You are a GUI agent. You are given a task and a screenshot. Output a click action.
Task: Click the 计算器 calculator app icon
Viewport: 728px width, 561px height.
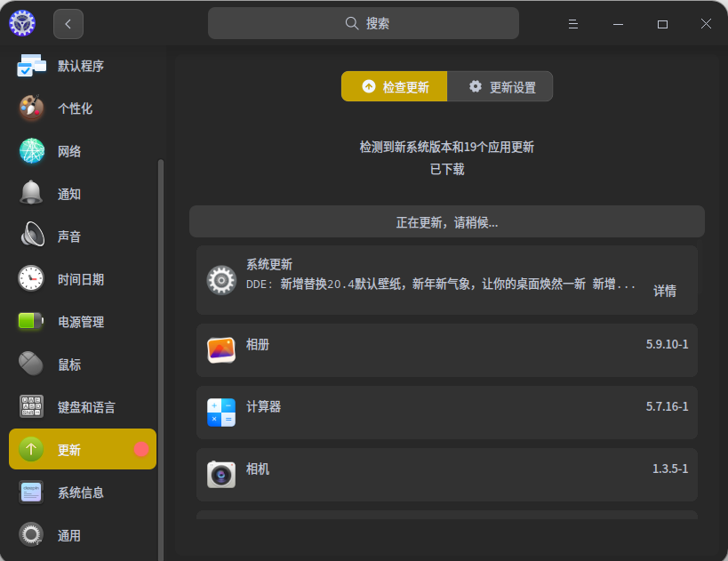(x=221, y=413)
